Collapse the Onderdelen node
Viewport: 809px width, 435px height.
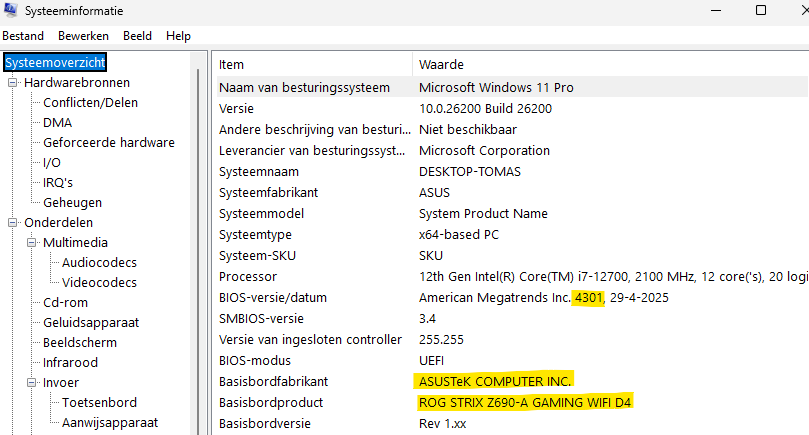tap(12, 222)
